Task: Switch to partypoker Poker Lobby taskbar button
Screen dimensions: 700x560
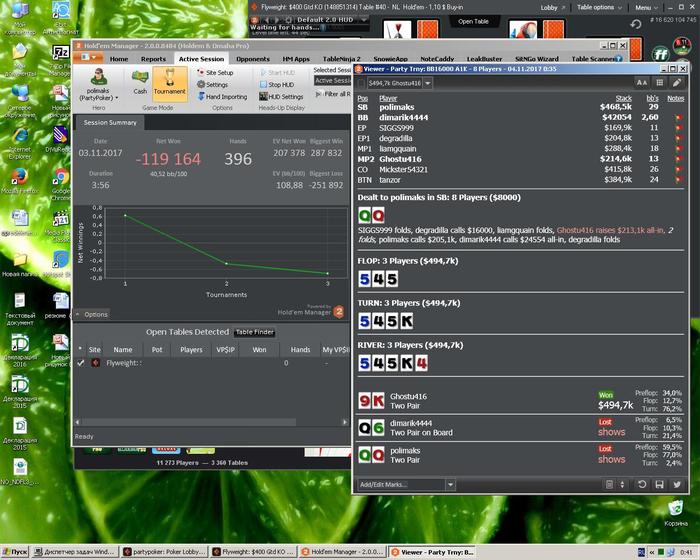Action: (164, 552)
